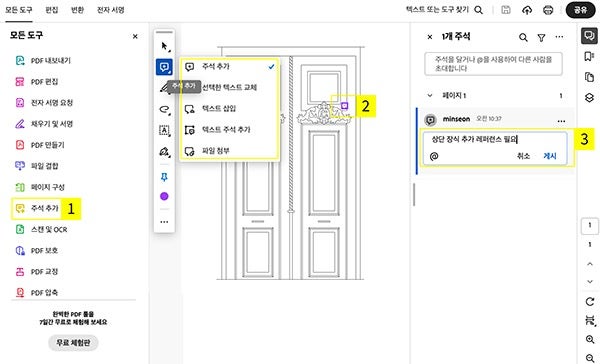Click the pin toolbar icon

coord(164,177)
